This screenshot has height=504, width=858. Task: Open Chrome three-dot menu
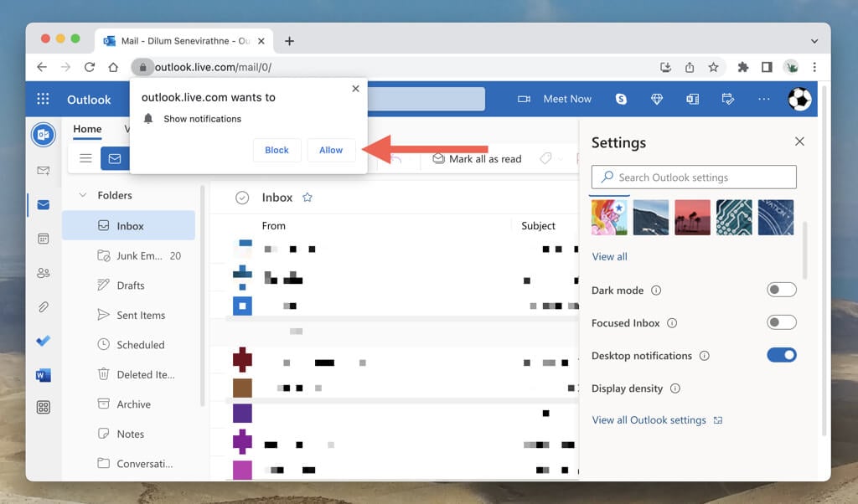[814, 67]
